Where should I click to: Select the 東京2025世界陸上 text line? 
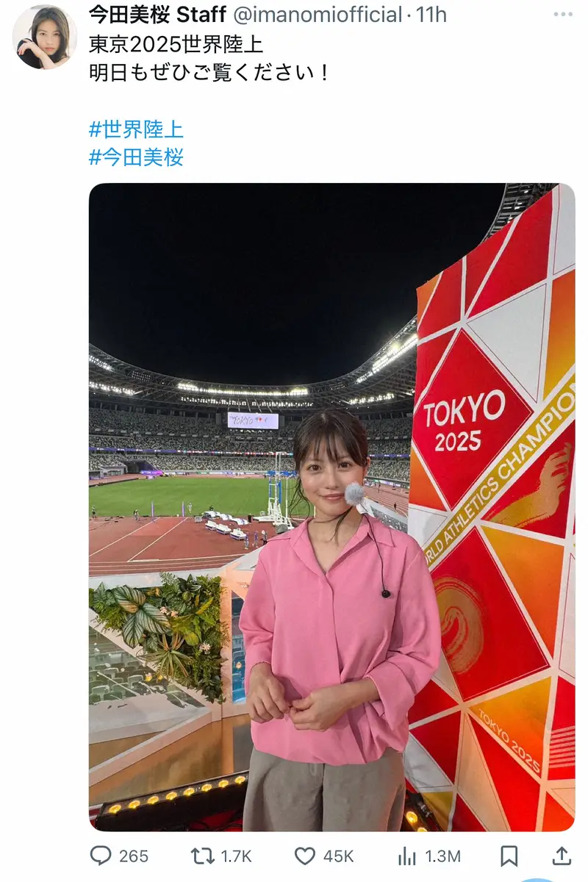(x=176, y=44)
